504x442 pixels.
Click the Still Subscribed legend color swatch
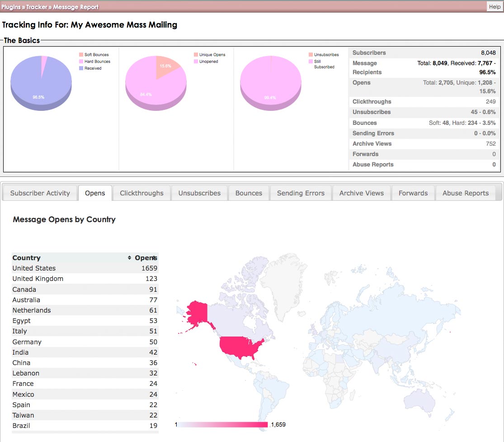point(311,62)
